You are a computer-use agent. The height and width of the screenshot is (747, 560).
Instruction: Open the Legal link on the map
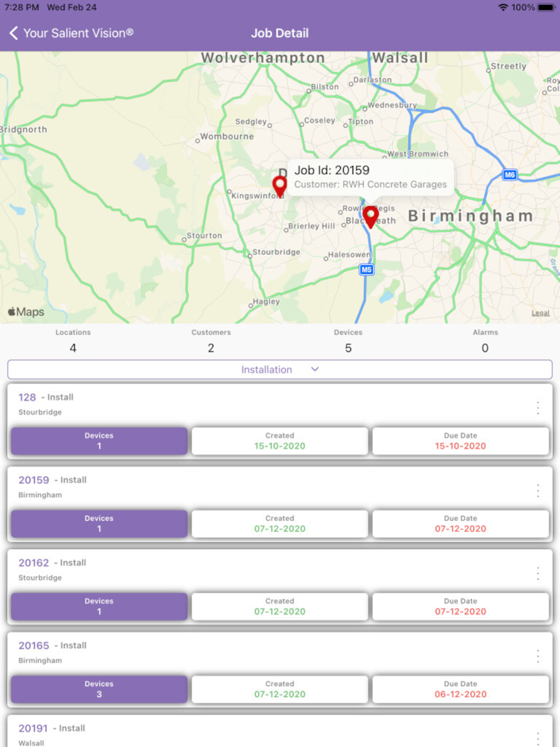(540, 313)
